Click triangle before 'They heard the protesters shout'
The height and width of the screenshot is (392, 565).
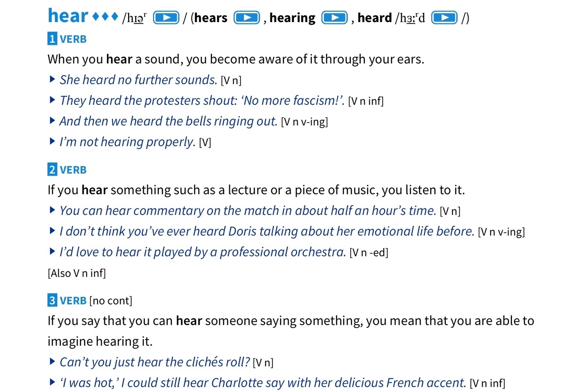(x=52, y=100)
